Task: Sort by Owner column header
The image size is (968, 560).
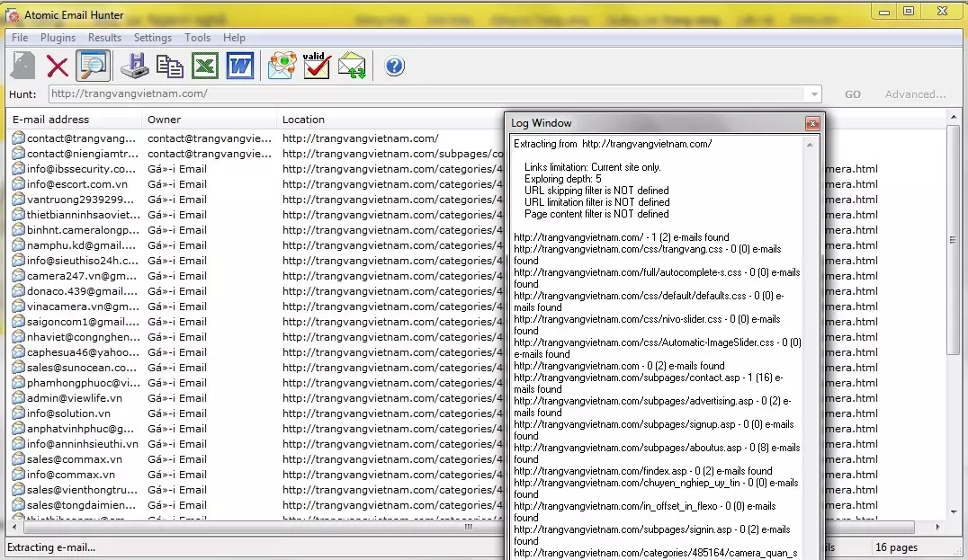Action: click(x=209, y=120)
